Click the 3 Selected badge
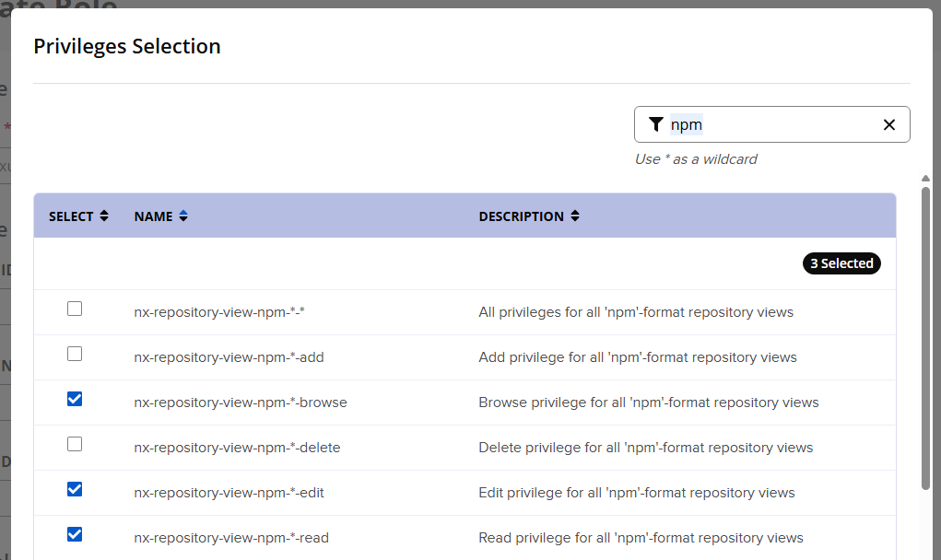 pyautogui.click(x=841, y=263)
